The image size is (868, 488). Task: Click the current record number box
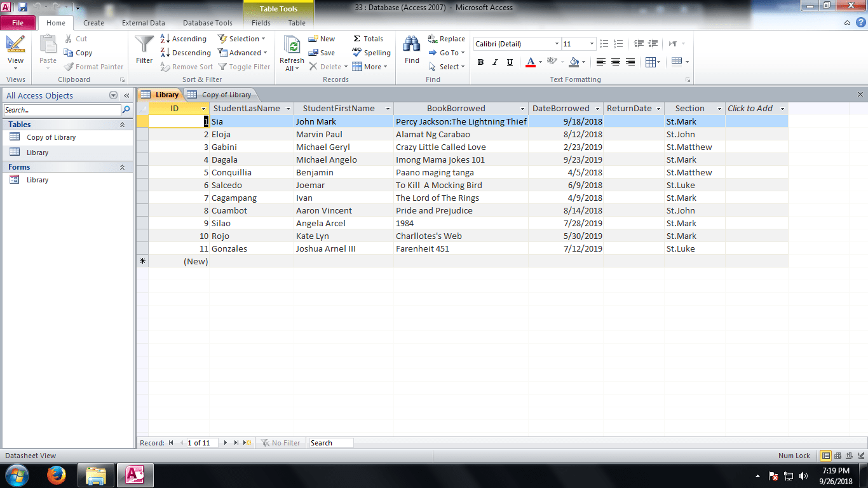click(202, 443)
